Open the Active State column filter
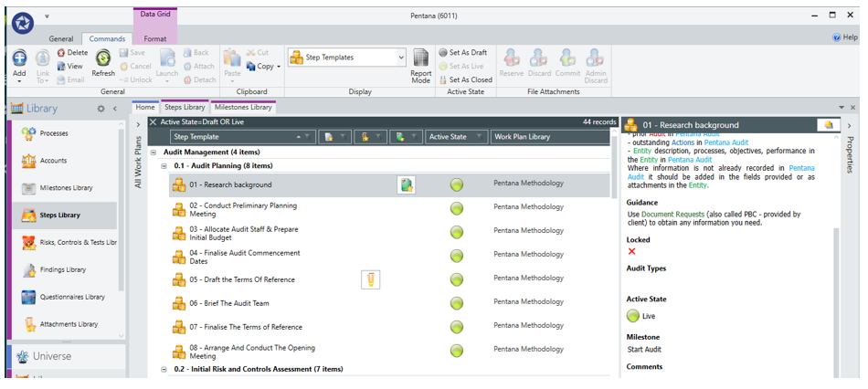Image resolution: width=868 pixels, height=389 pixels. coord(480,137)
